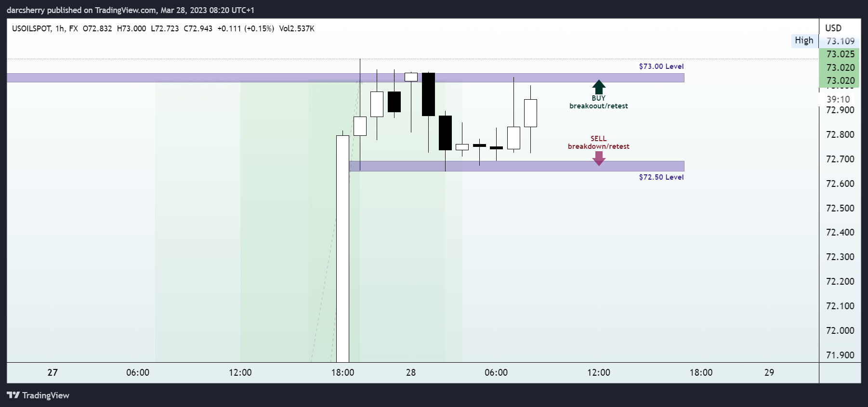Click the 'BUY breakoout/retest' annotation text
The width and height of the screenshot is (868, 407).
(x=599, y=102)
